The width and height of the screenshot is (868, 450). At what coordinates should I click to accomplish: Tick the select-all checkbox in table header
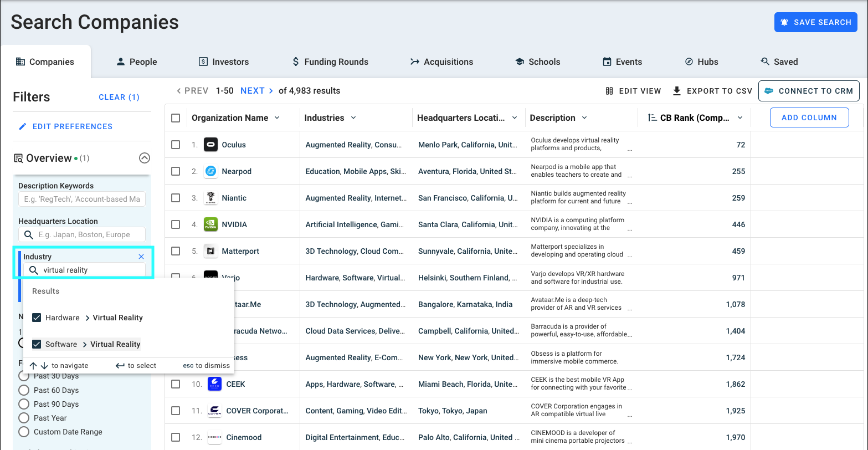tap(176, 118)
